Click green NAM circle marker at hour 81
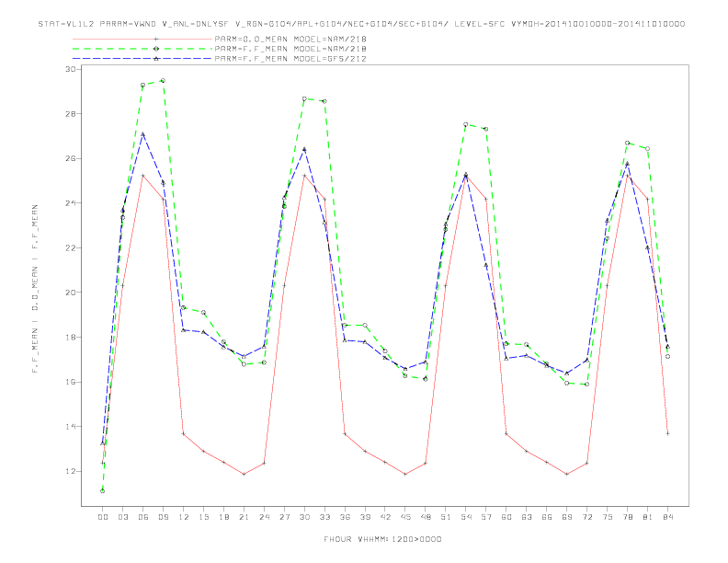The height and width of the screenshot is (563, 728). (x=648, y=149)
